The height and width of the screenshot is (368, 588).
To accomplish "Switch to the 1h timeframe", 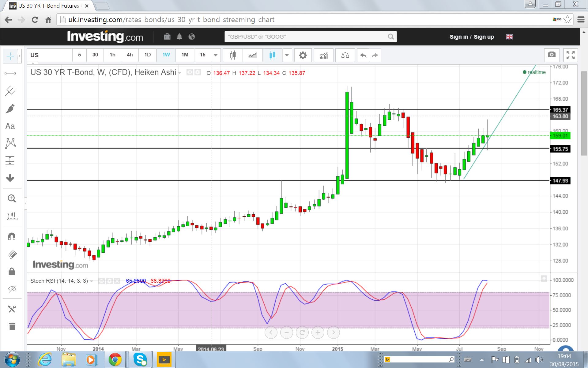I will click(x=112, y=55).
